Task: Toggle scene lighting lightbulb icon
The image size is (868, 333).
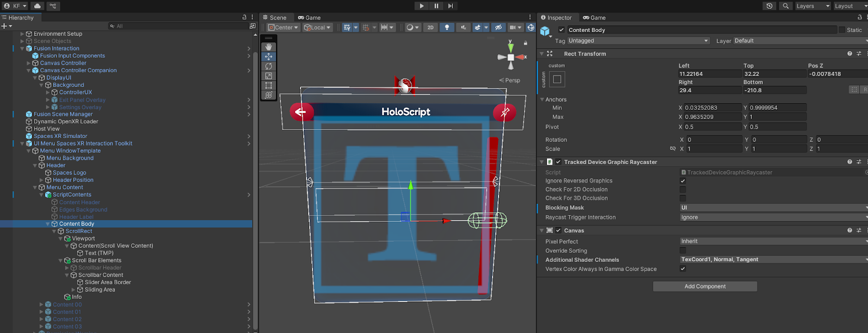Action: [446, 27]
